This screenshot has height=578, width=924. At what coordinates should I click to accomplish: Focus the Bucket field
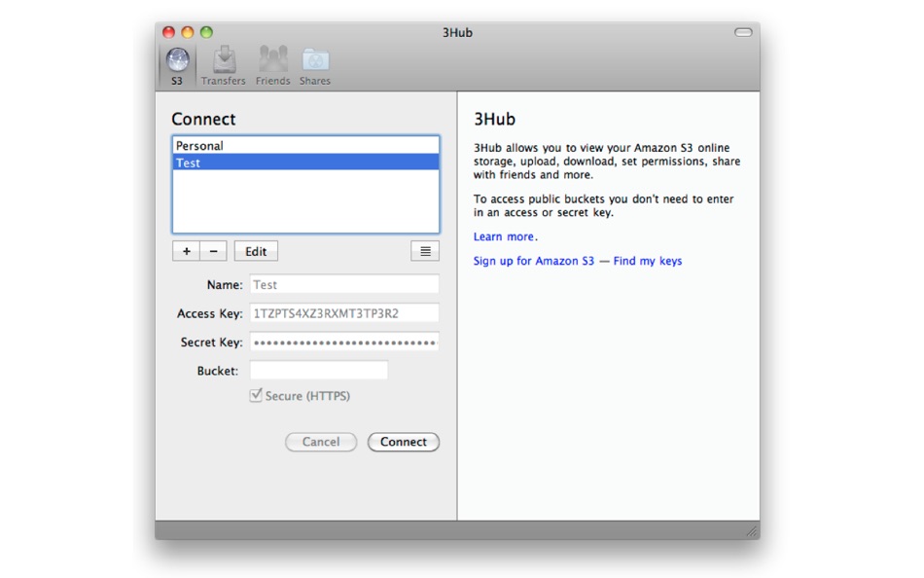coord(319,371)
